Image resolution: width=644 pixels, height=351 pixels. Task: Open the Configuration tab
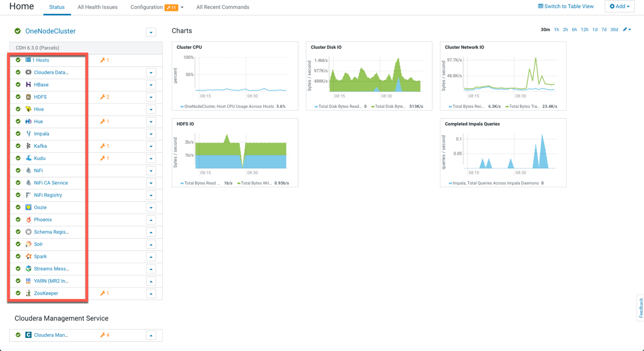pos(157,7)
